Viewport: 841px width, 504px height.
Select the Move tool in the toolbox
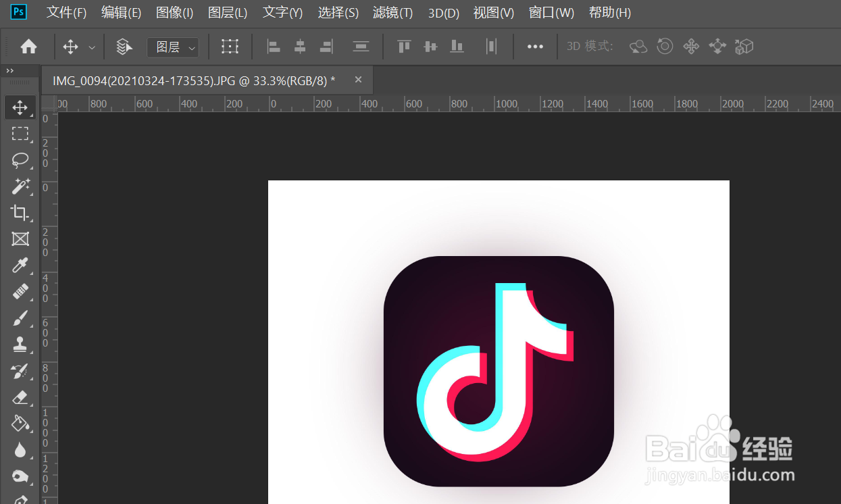20,107
